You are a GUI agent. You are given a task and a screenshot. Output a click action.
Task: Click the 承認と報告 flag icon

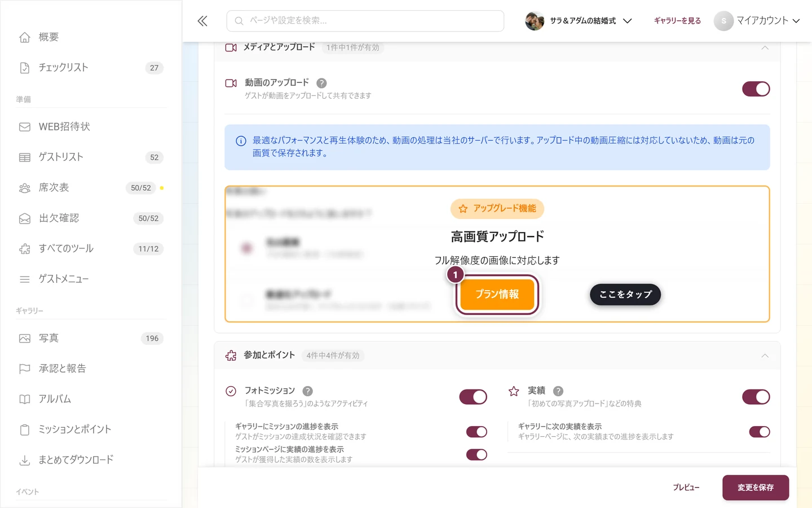coord(25,369)
